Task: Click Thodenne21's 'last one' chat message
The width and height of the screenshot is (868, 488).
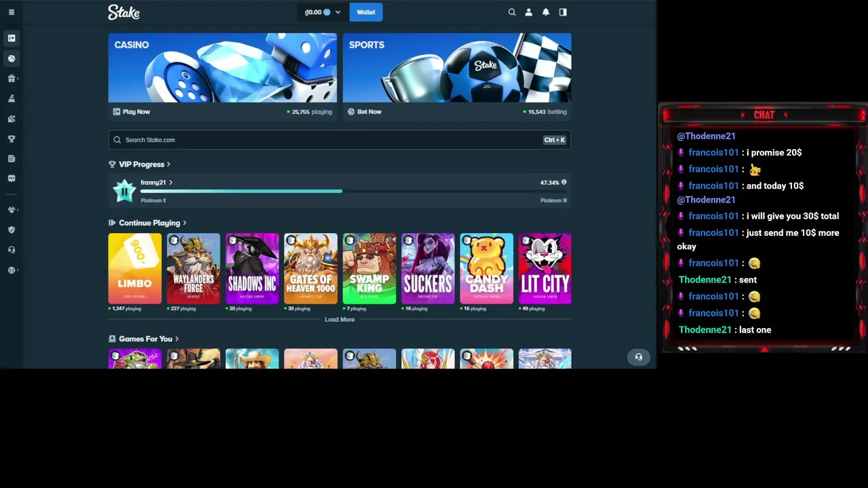Action: click(x=755, y=330)
